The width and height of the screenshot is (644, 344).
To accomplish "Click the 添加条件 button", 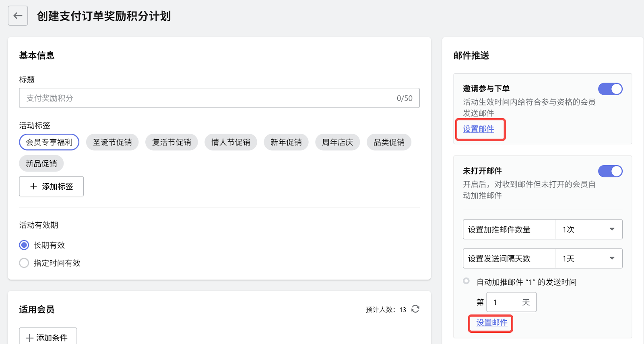I will point(48,337).
